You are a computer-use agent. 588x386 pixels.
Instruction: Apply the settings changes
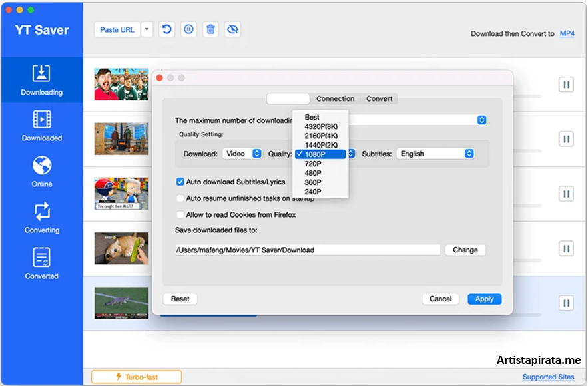(x=484, y=299)
